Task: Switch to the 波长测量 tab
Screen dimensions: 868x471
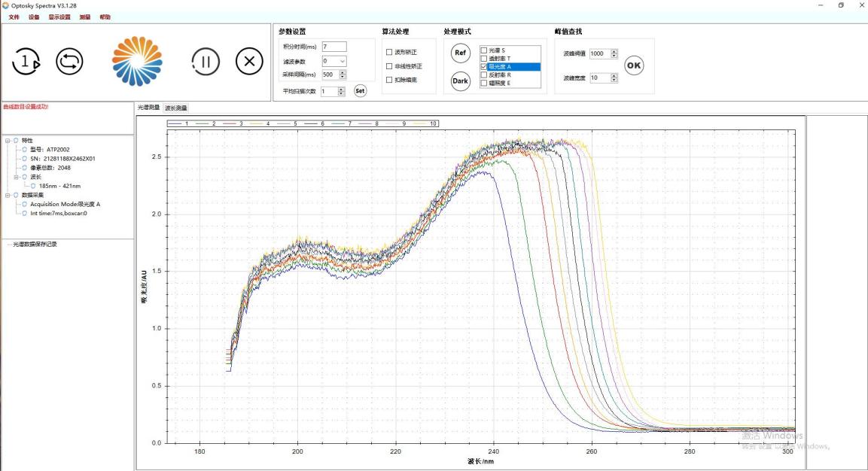Action: coord(176,108)
